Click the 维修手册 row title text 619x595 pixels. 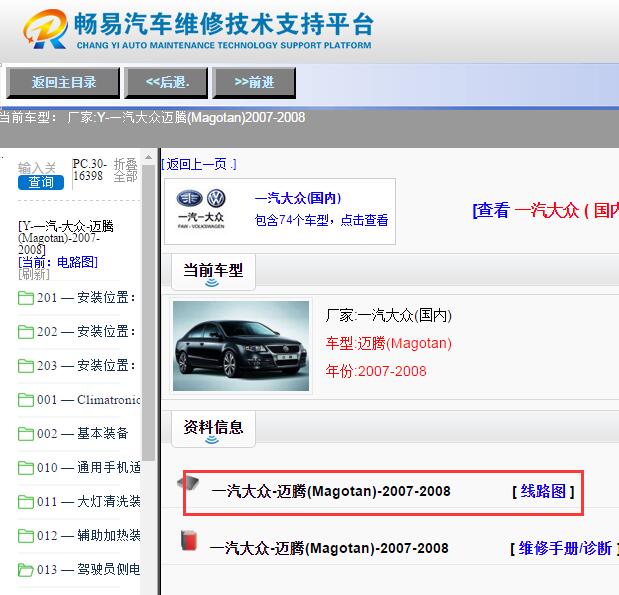329,548
